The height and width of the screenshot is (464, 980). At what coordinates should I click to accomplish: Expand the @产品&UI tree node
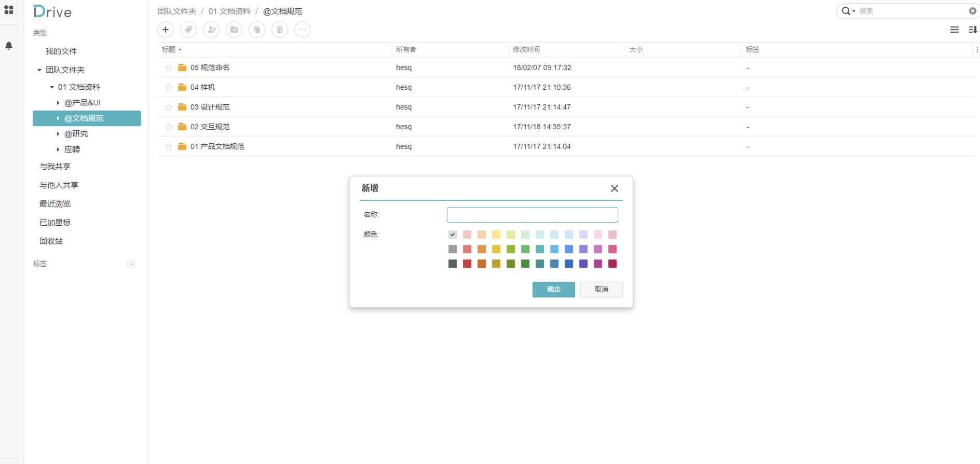click(x=58, y=103)
